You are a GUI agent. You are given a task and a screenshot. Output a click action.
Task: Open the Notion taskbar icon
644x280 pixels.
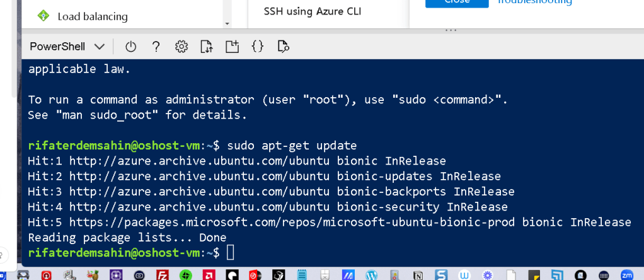coord(418,275)
